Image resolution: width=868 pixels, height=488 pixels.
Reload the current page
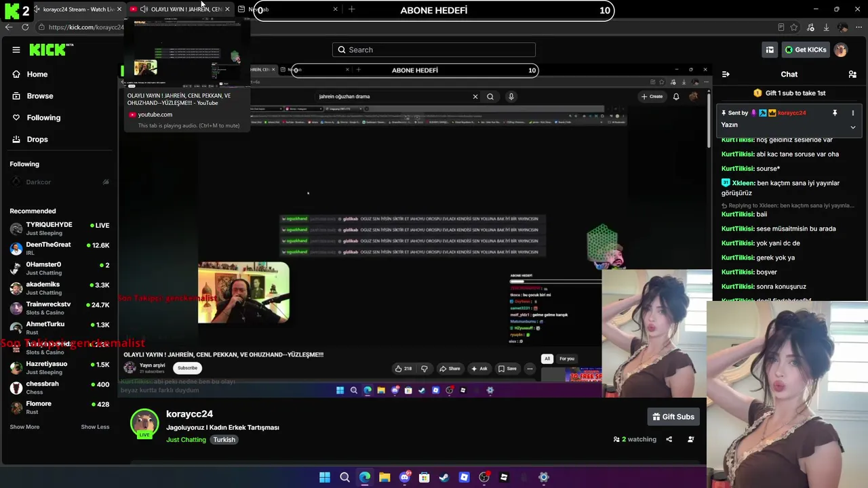coord(25,27)
